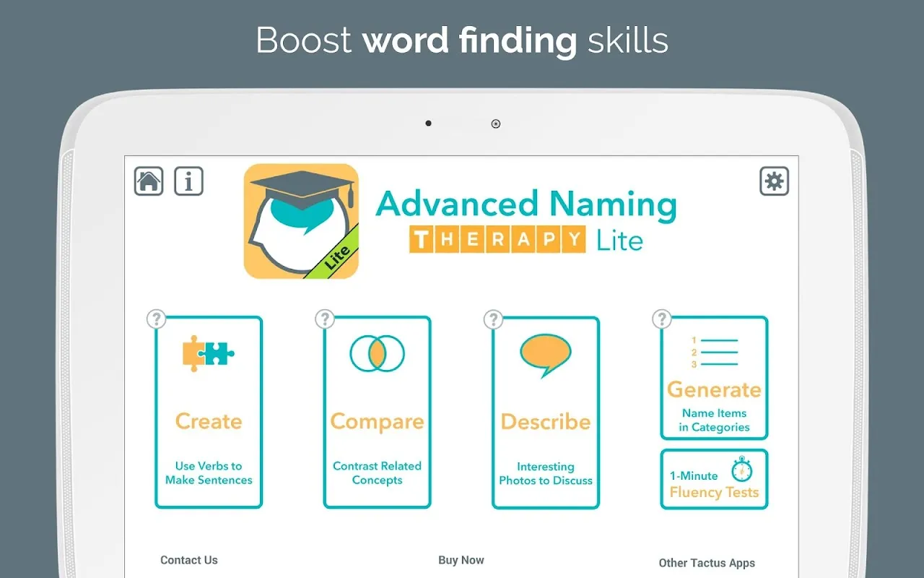Launch the Describe activity
This screenshot has width=924, height=578.
546,421
